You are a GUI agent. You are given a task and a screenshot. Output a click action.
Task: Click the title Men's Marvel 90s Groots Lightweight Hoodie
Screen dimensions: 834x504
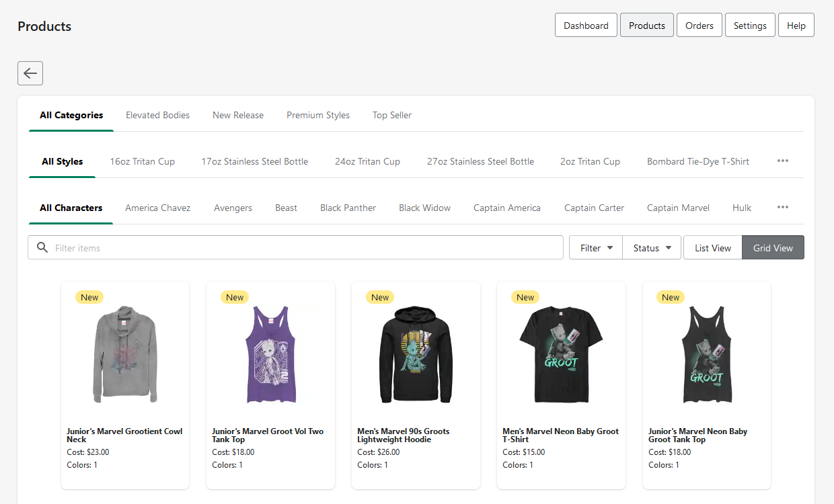pyautogui.click(x=404, y=435)
